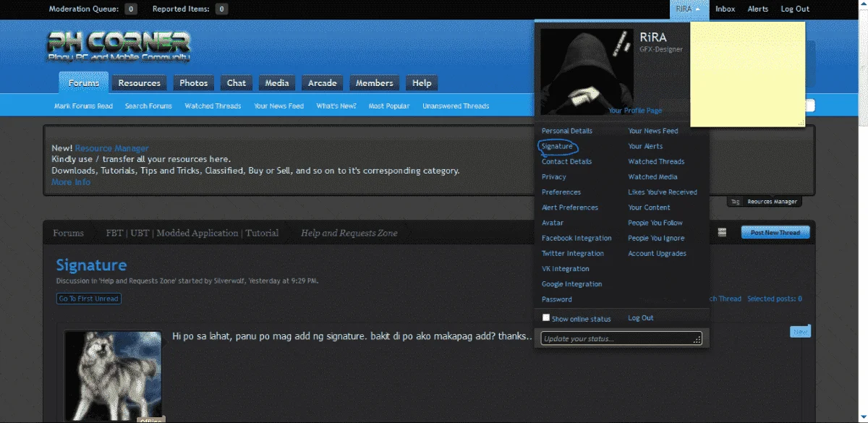868x423 pixels.
Task: Click the Resources Manager tag
Action: pos(773,202)
